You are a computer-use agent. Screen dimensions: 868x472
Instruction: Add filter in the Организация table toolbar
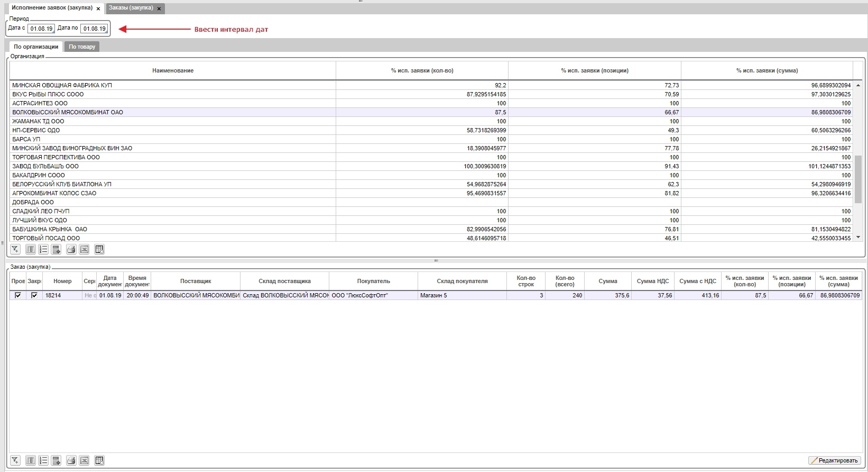15,249
